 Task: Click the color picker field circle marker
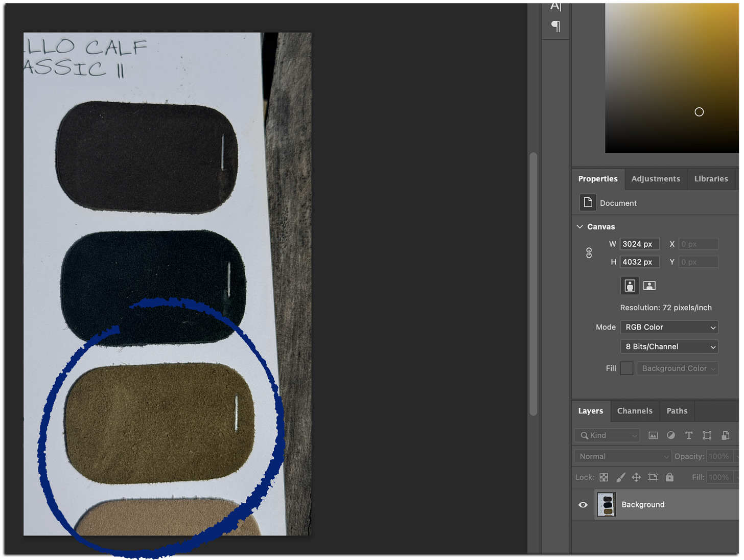[x=699, y=112]
